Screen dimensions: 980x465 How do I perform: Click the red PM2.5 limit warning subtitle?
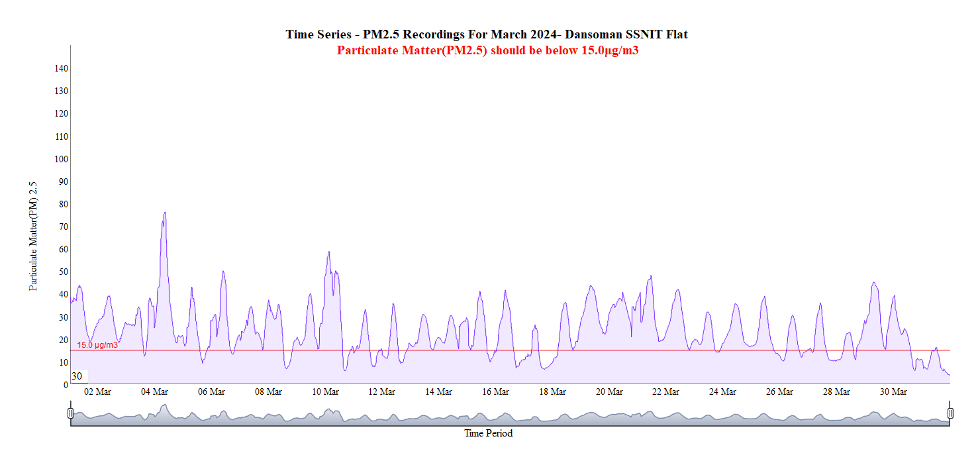coord(487,50)
